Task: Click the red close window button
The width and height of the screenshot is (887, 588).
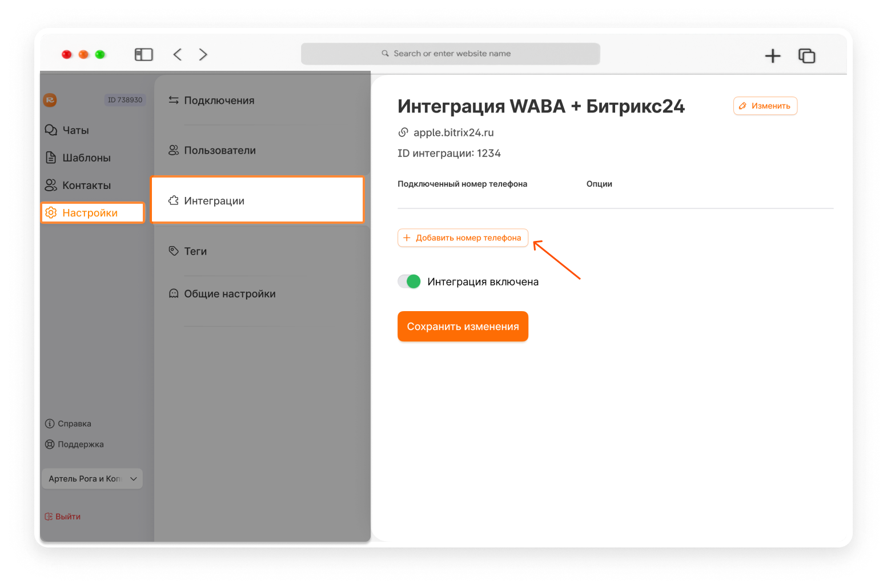Action: pos(67,54)
